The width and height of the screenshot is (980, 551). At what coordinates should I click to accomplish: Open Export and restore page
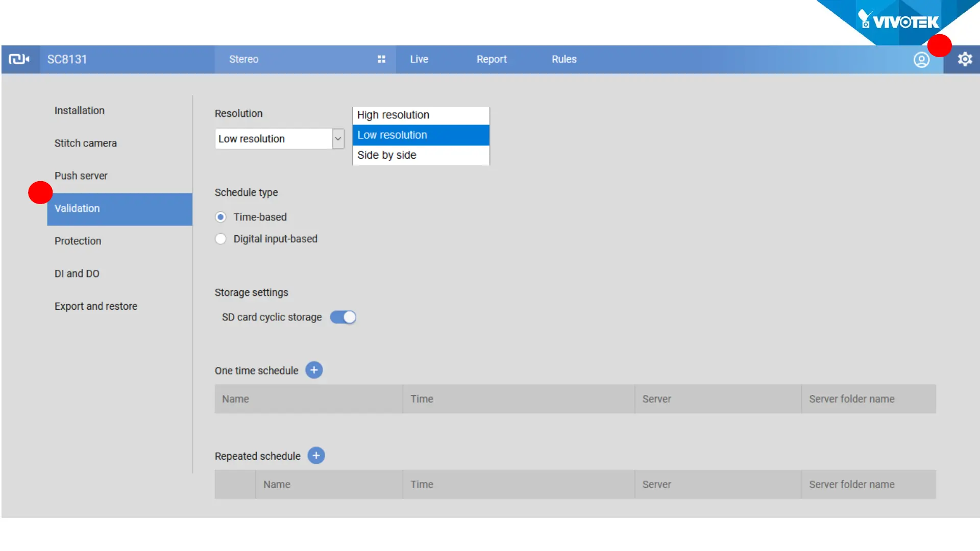96,306
